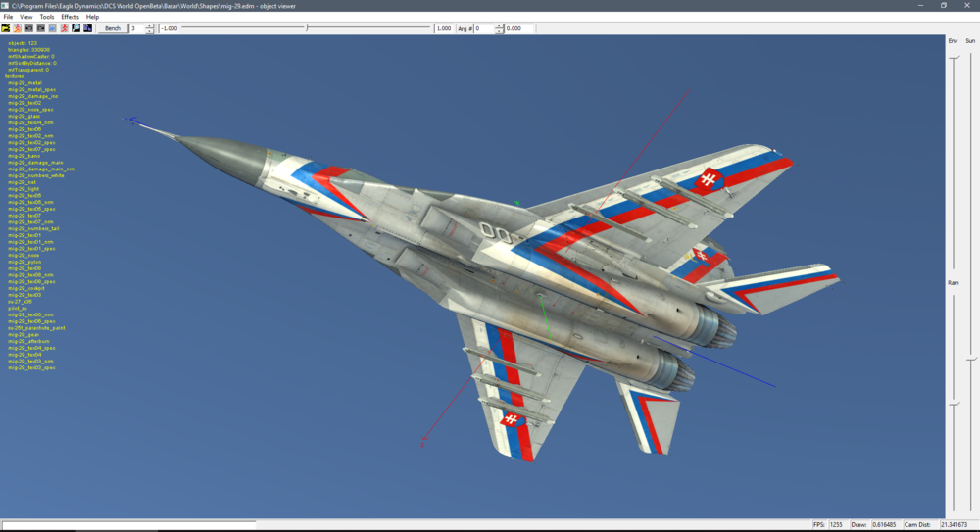Click the yellow open-file icon in toolbar

tap(6, 28)
